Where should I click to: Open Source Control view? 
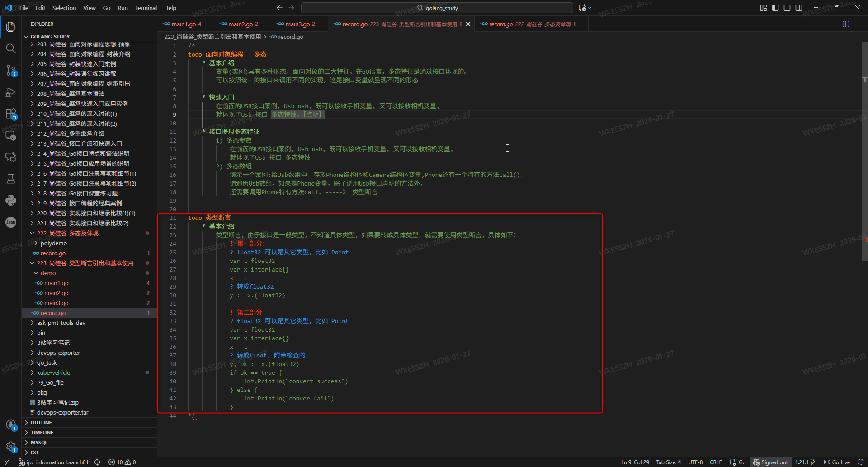coord(11,71)
